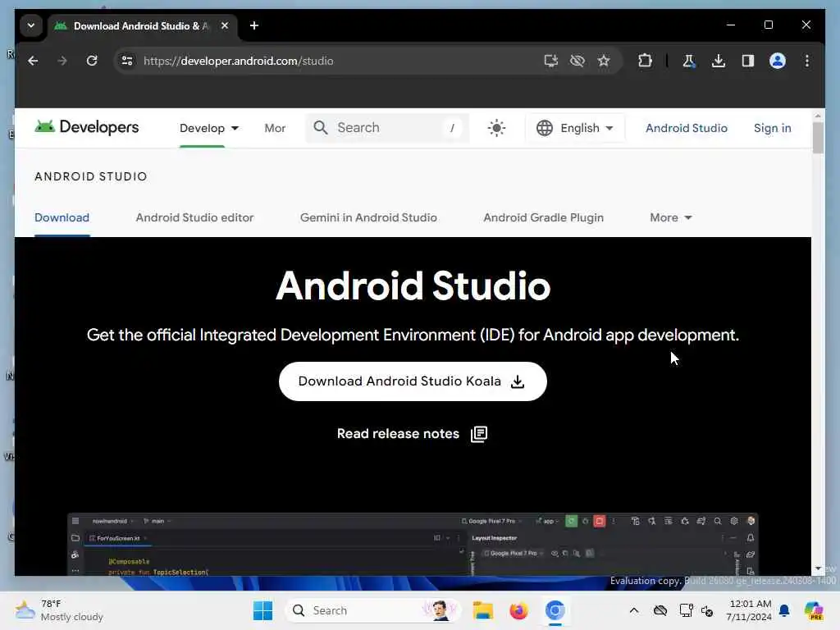Click the Android Studio IDE screenshot

(413, 545)
